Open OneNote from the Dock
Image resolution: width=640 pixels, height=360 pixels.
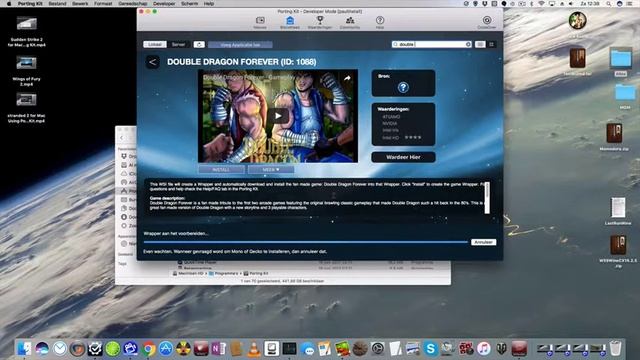click(218, 349)
